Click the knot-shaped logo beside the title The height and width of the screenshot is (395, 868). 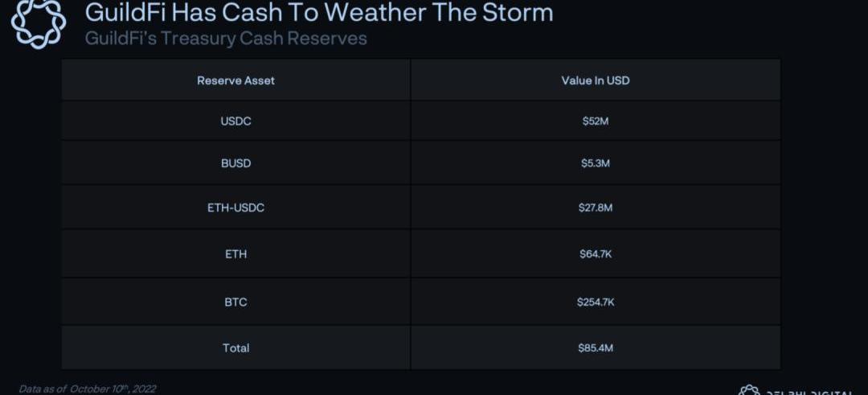[x=39, y=23]
